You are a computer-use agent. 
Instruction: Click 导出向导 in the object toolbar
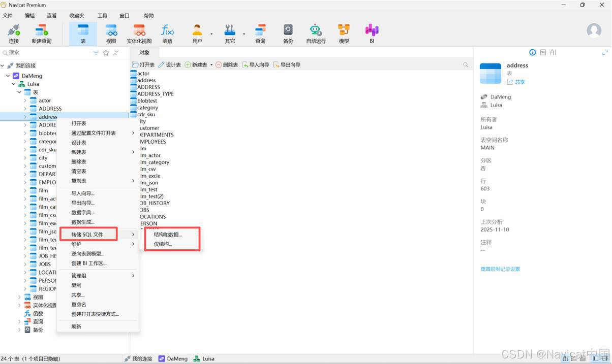click(287, 65)
